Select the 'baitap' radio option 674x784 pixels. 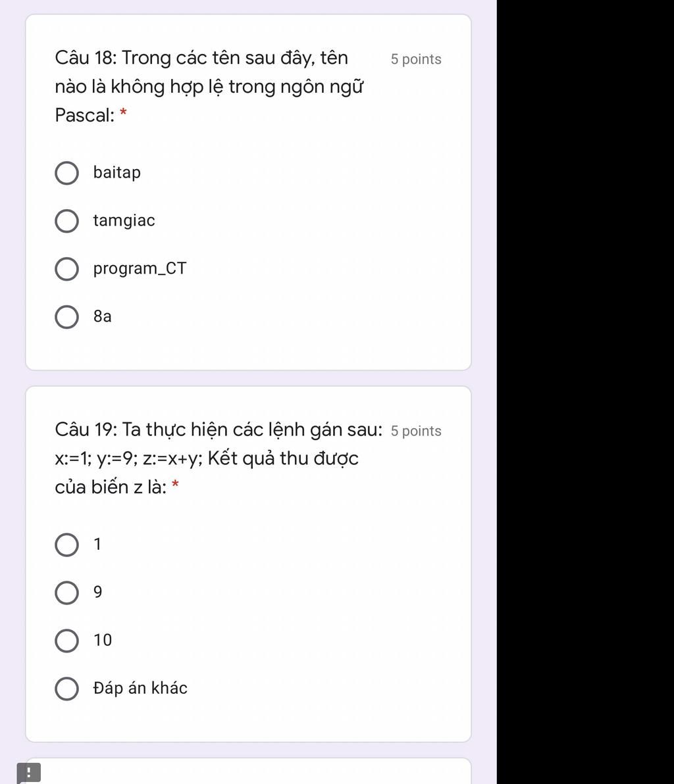pos(66,173)
